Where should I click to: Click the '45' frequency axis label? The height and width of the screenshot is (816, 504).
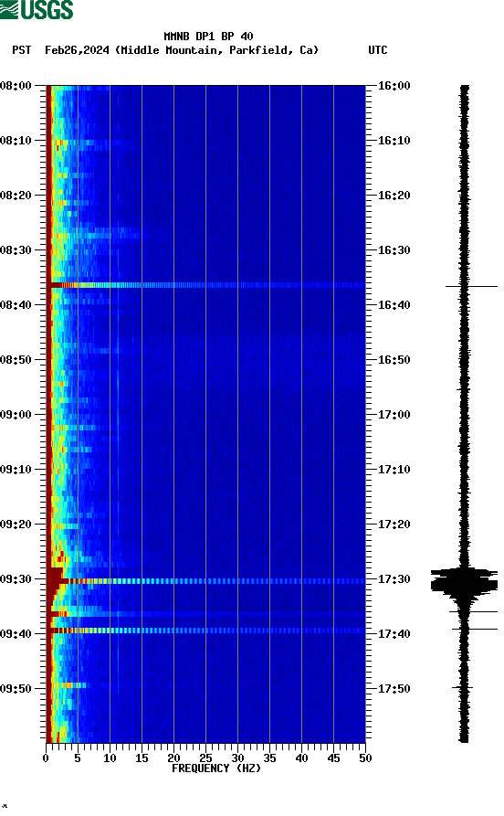tap(333, 758)
